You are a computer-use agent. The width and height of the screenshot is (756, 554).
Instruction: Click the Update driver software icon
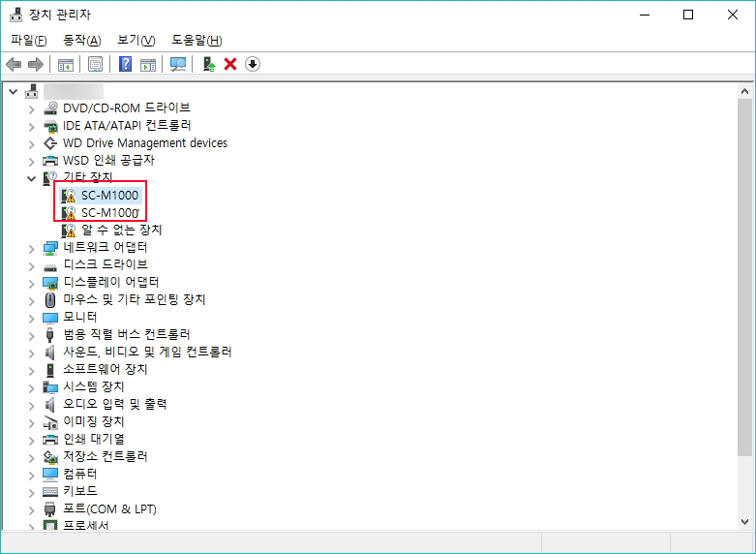(209, 64)
